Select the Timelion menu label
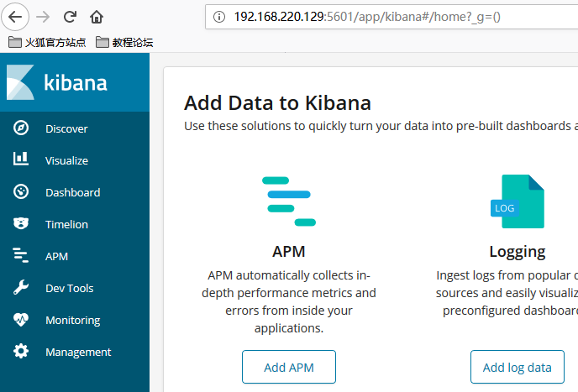The width and height of the screenshot is (578, 392). click(66, 224)
